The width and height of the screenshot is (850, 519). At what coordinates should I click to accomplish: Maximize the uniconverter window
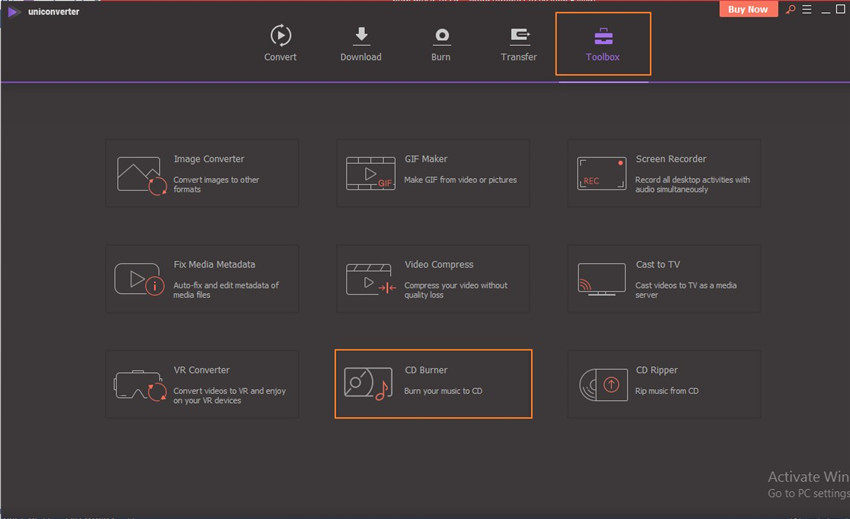point(840,9)
